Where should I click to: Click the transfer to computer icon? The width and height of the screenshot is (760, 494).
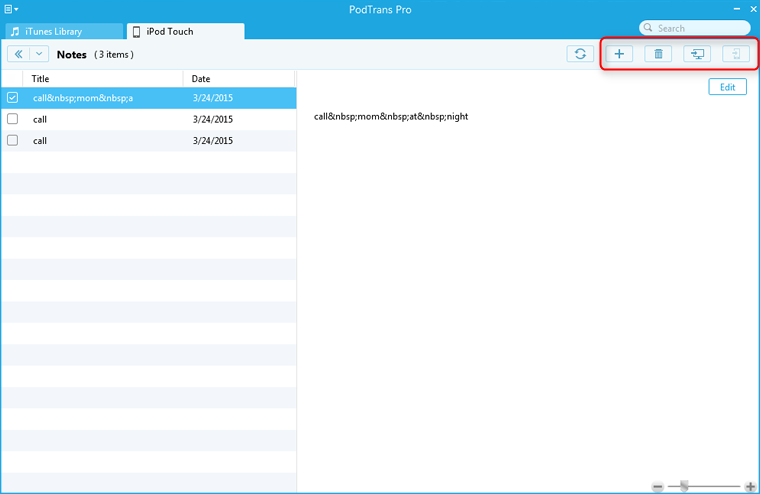click(697, 54)
